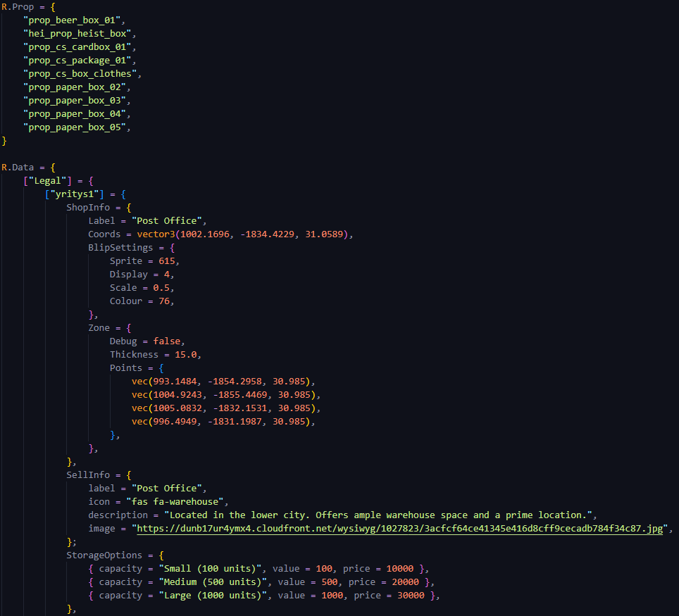This screenshot has width=679, height=616.
Task: Click the "prop_paper_box_05" string
Action: (75, 127)
